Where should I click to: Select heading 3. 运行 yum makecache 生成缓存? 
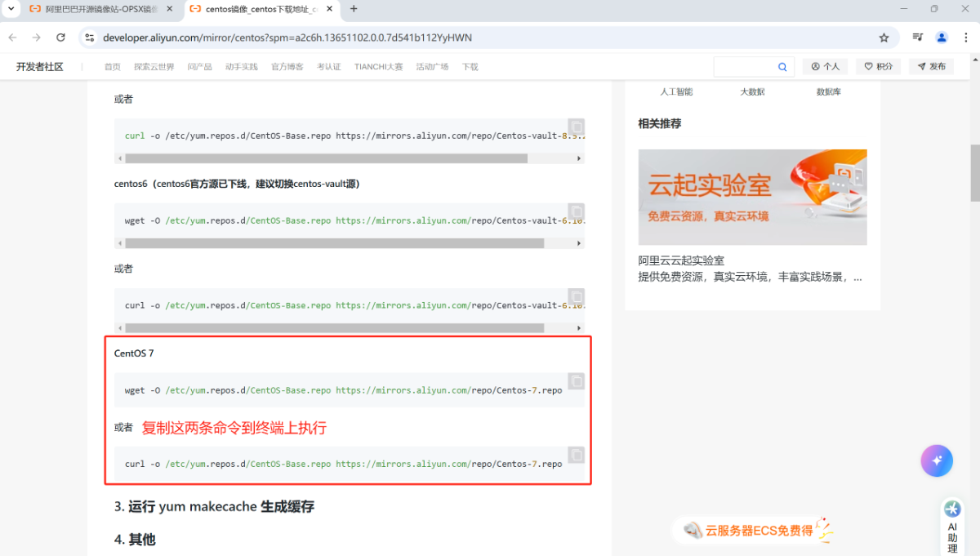[x=214, y=507]
